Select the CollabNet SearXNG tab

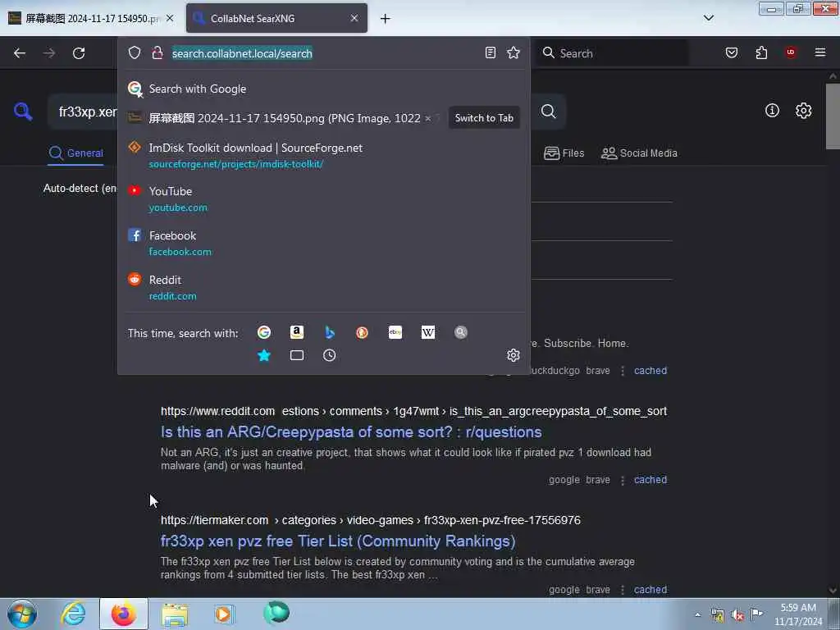tap(276, 18)
